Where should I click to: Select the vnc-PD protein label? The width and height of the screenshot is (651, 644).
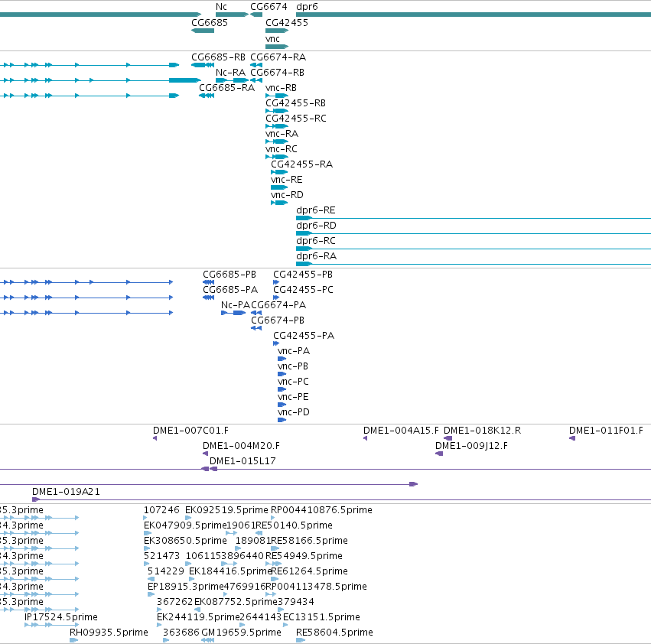point(294,412)
